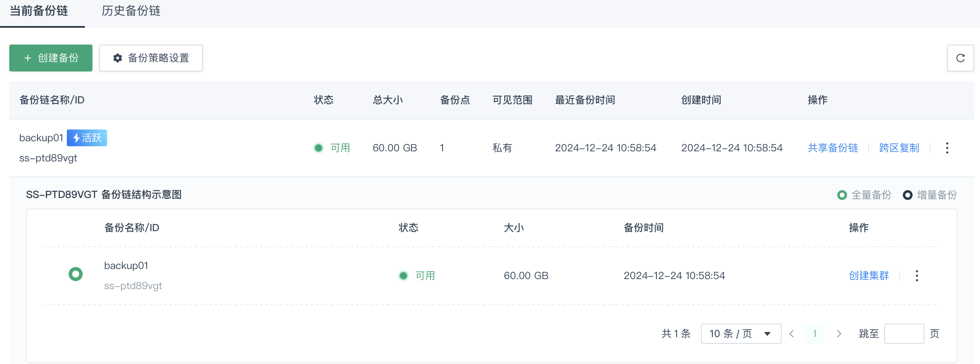Click the green 可用 status dot in chain row

tap(319, 148)
